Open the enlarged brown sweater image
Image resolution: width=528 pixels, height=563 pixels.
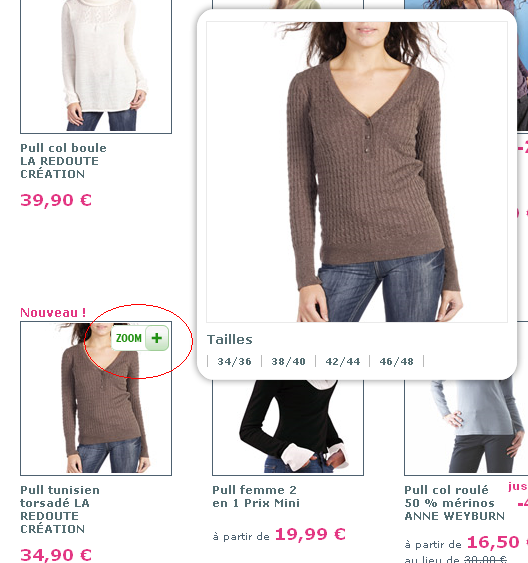357,172
